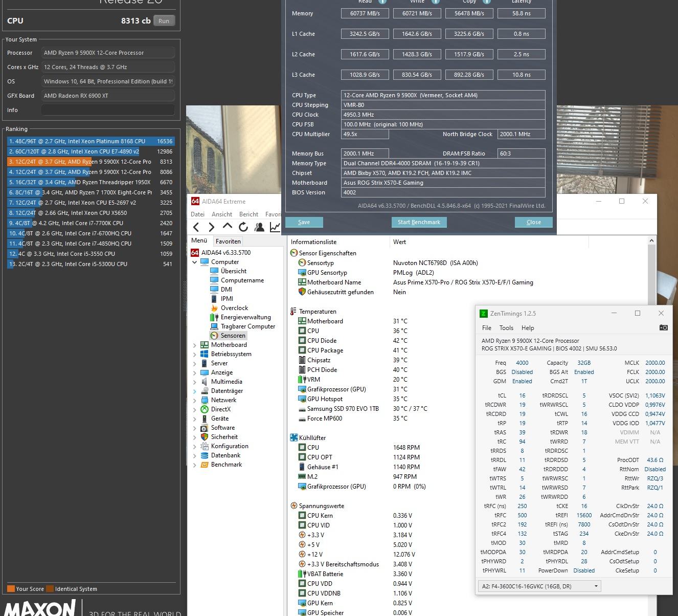This screenshot has height=616, width=678.
Task: Click the Kühllüfter fan icon
Action: click(294, 438)
